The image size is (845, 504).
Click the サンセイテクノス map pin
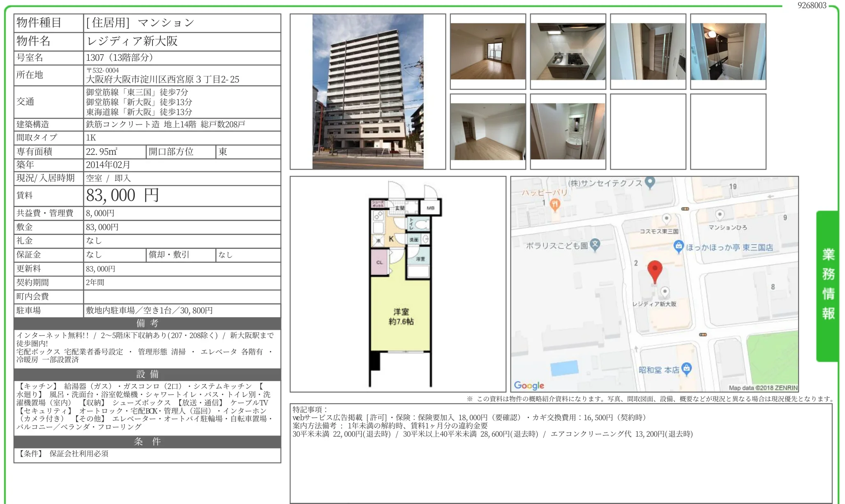(650, 182)
